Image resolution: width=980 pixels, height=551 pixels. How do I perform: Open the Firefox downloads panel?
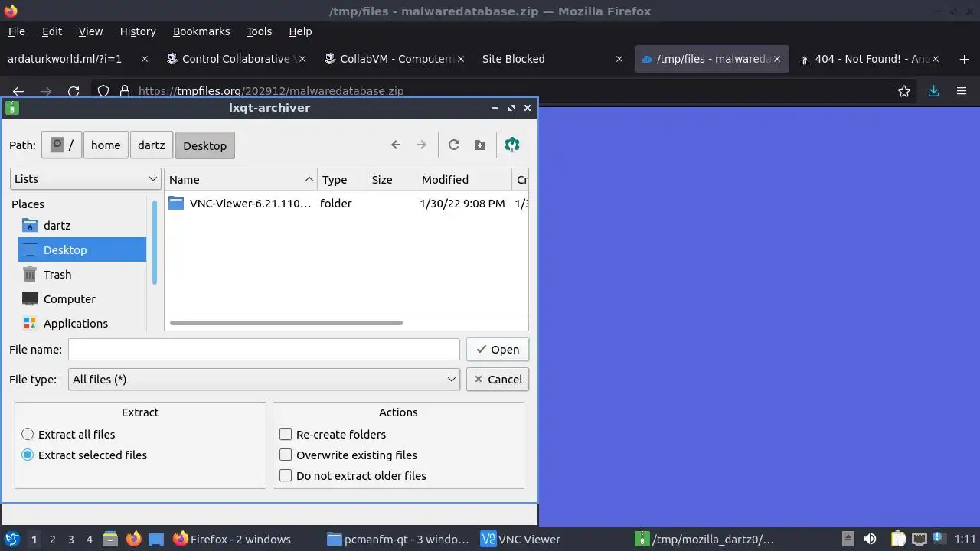[933, 91]
